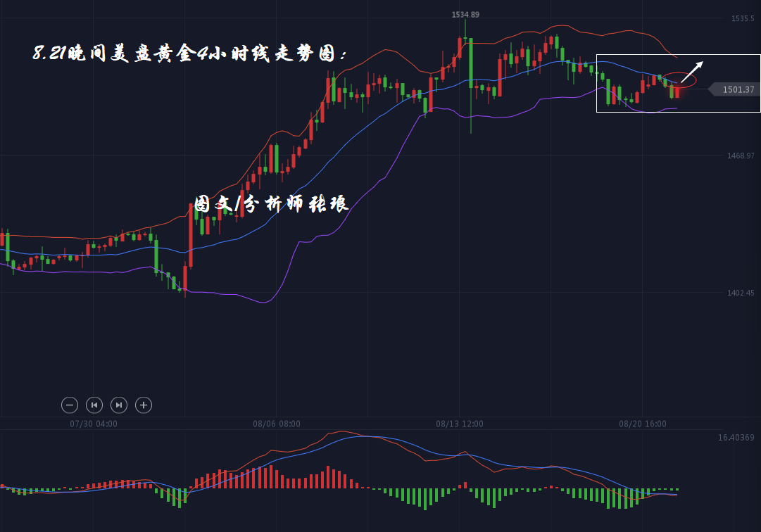Image resolution: width=761 pixels, height=532 pixels.
Task: Click the 08/13 12:00 time axis label
Action: [x=460, y=424]
